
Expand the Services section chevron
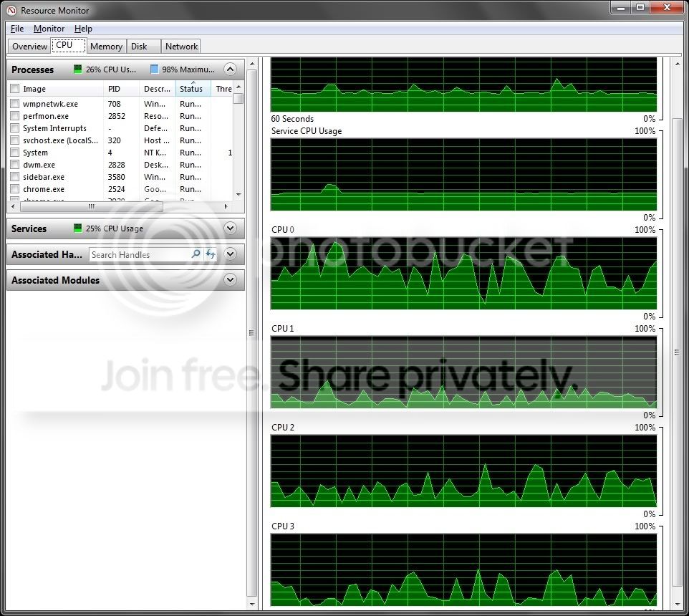pos(230,228)
